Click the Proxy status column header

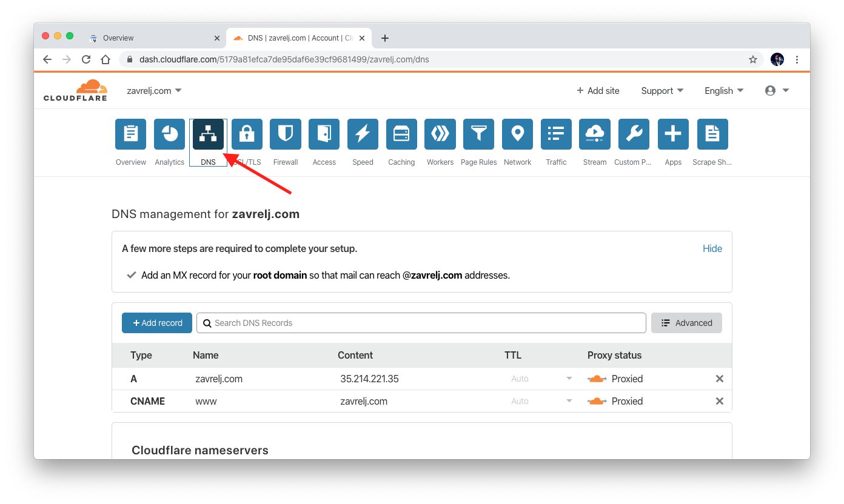pyautogui.click(x=614, y=355)
